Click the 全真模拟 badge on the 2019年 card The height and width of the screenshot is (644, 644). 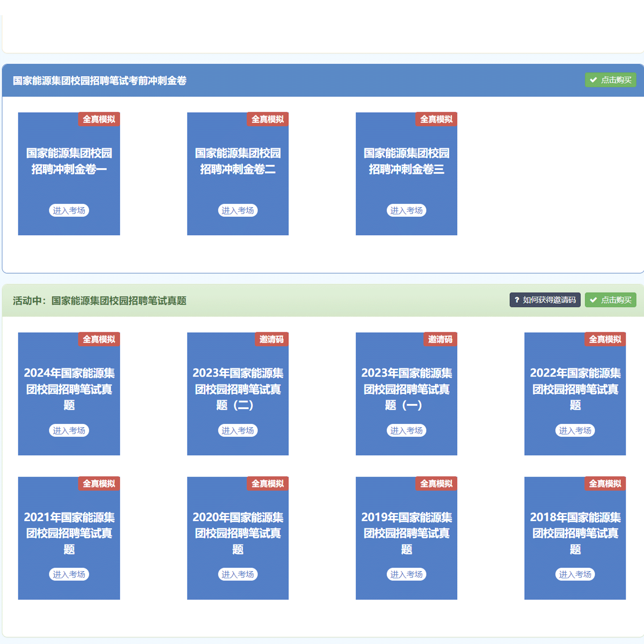pos(436,483)
